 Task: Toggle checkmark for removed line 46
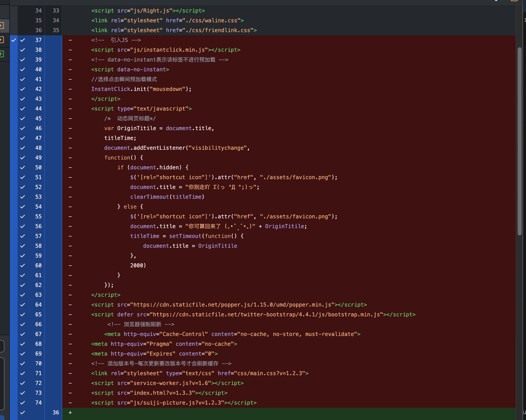(23, 128)
